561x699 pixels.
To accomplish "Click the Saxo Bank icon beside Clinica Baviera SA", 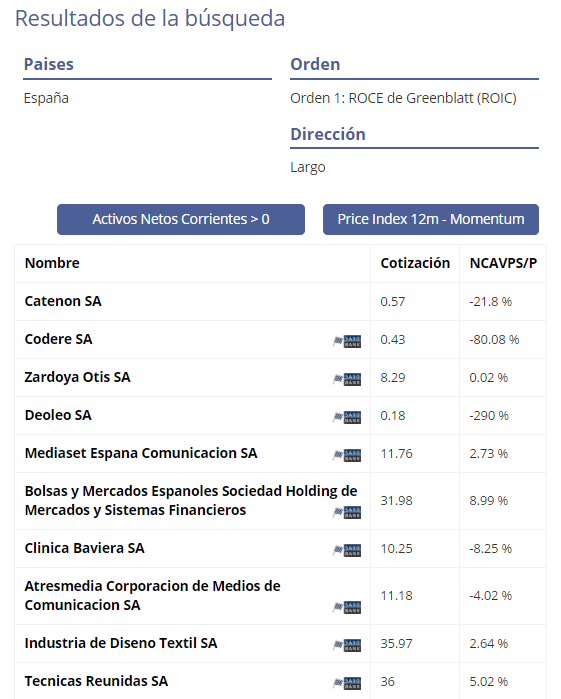I will coord(347,550).
